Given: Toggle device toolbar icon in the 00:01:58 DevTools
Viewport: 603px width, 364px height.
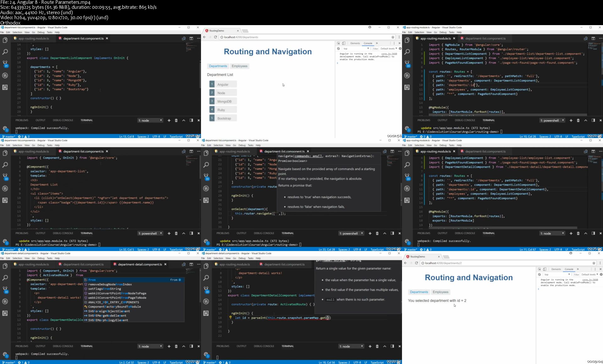Looking at the screenshot, I should 344,43.
